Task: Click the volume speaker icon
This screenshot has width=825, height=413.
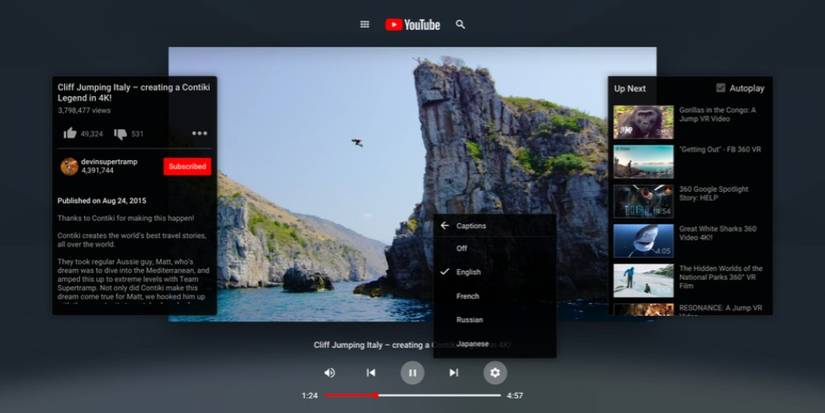Action: pyautogui.click(x=330, y=372)
